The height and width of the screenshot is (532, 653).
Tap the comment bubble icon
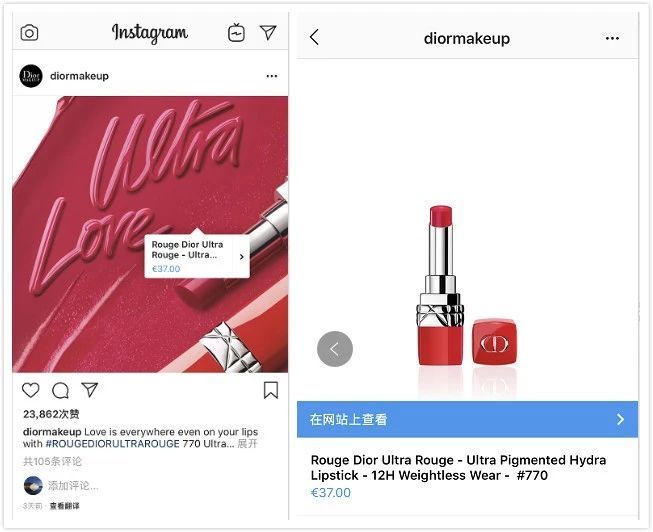60,391
